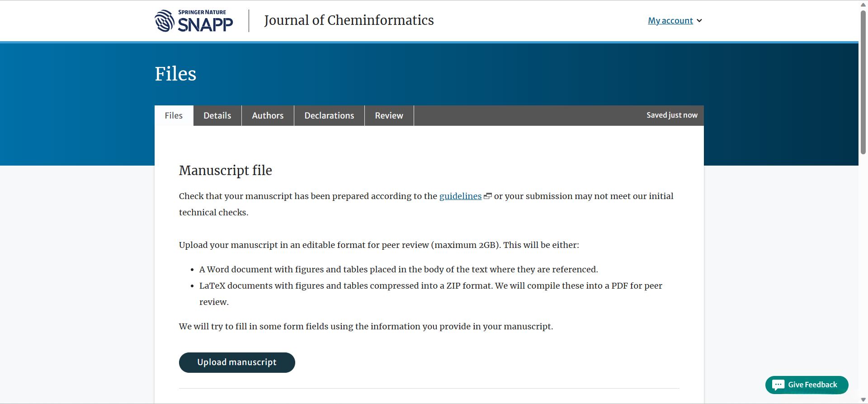Switch to the Details tab
Image resolution: width=868 pixels, height=404 pixels.
click(x=217, y=116)
